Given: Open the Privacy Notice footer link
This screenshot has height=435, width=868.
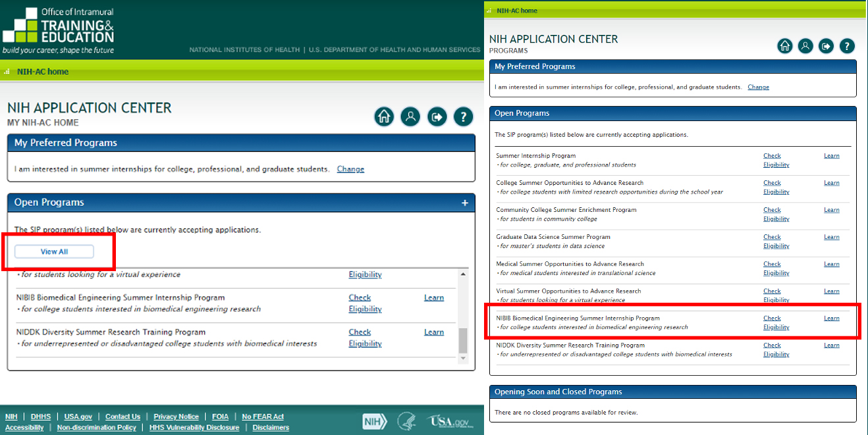Looking at the screenshot, I should 176,417.
